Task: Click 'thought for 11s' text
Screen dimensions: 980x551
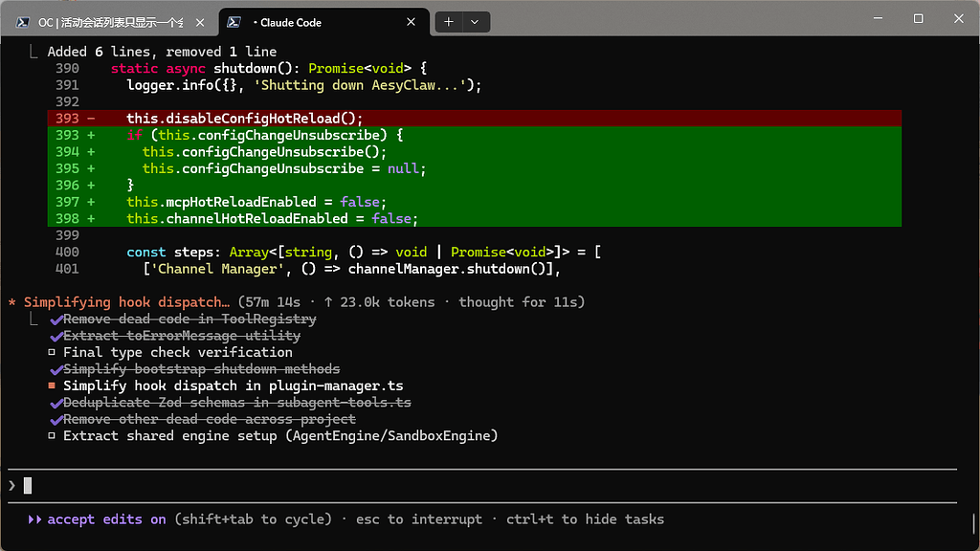Action: coord(518,301)
